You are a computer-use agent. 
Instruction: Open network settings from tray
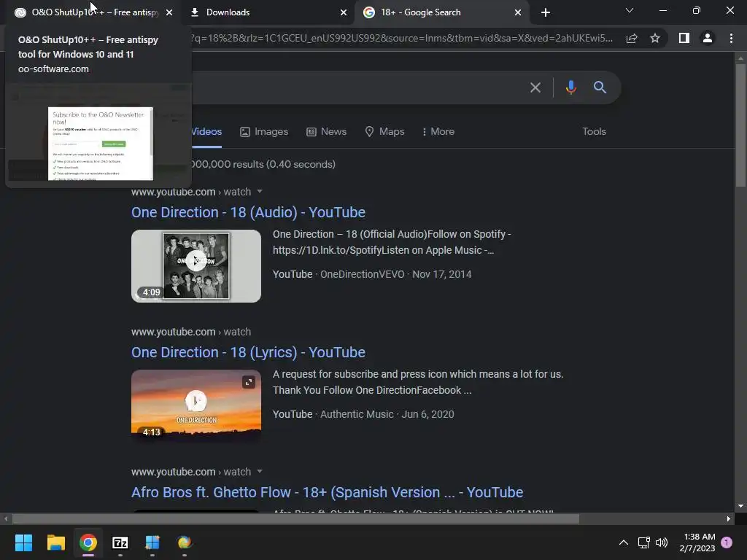point(643,542)
